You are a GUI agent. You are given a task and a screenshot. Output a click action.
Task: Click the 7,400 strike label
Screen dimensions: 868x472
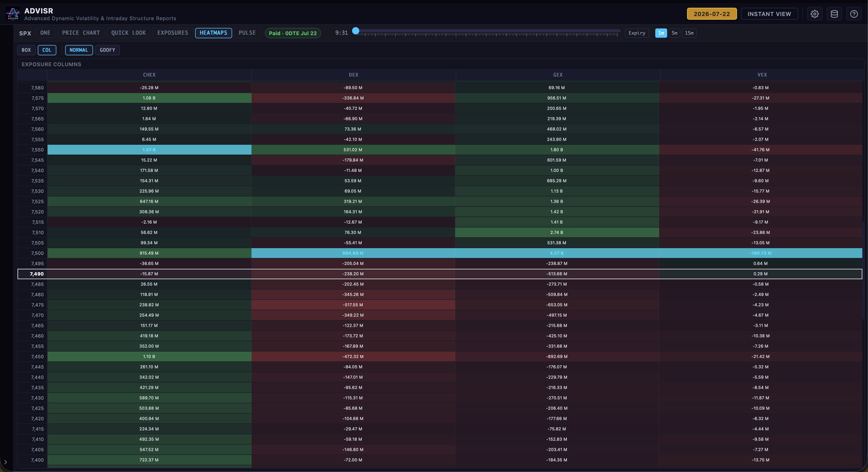(x=37, y=460)
